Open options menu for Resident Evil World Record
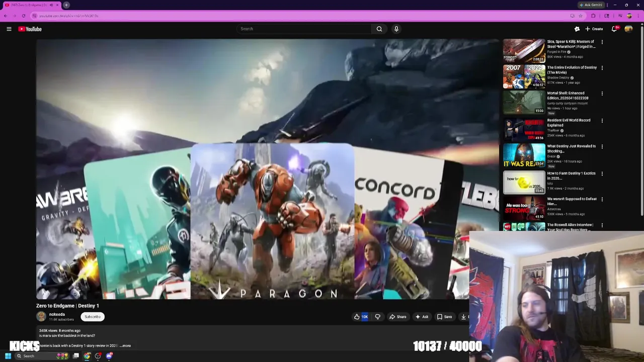The image size is (644, 362). click(x=602, y=121)
